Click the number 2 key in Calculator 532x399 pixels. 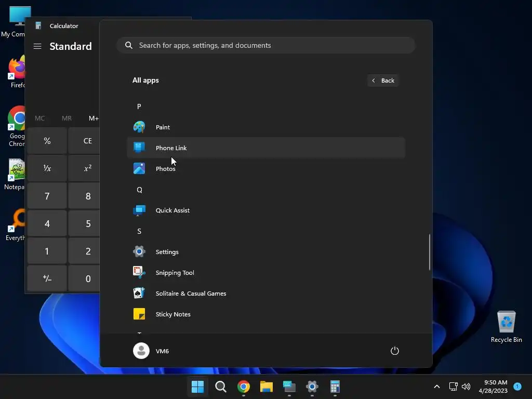pyautogui.click(x=84, y=251)
